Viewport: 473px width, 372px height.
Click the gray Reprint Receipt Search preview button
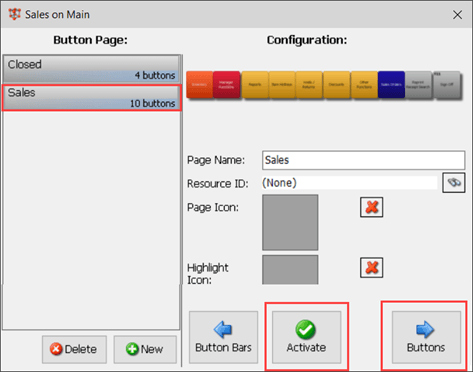418,85
